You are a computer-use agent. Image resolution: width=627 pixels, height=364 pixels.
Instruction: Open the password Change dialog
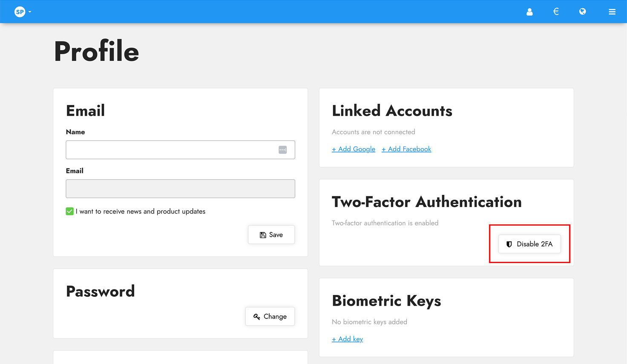coord(270,316)
